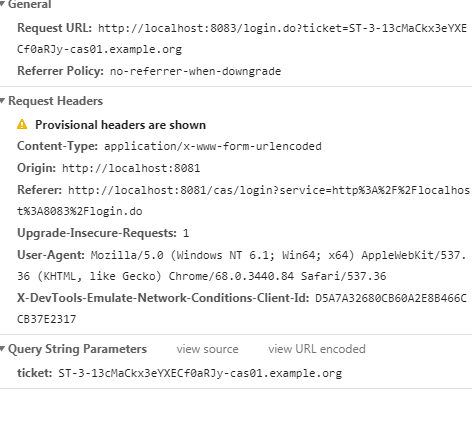Click the yellow provisional headers warning icon
The width and height of the screenshot is (472, 423).
[x=22, y=125]
